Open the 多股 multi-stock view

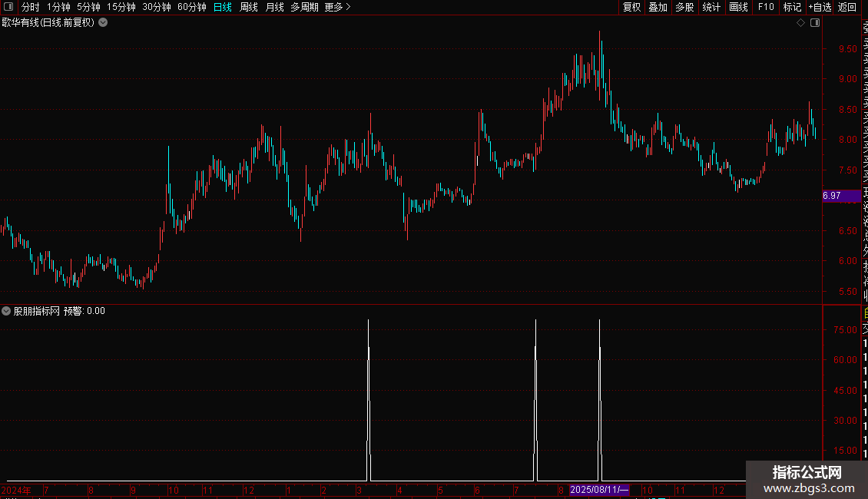(684, 7)
